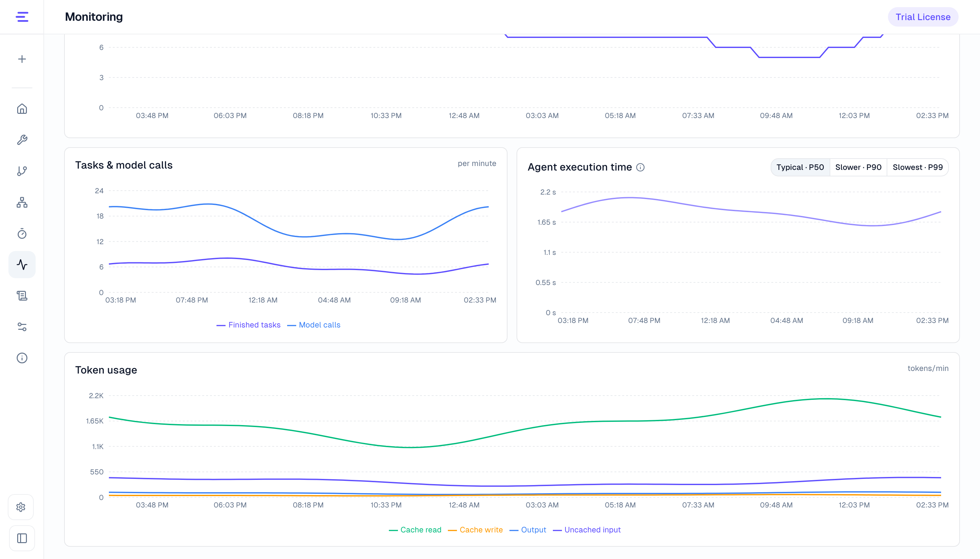This screenshot has width=980, height=559.
Task: Toggle Finished tasks legend series
Action: tap(249, 325)
